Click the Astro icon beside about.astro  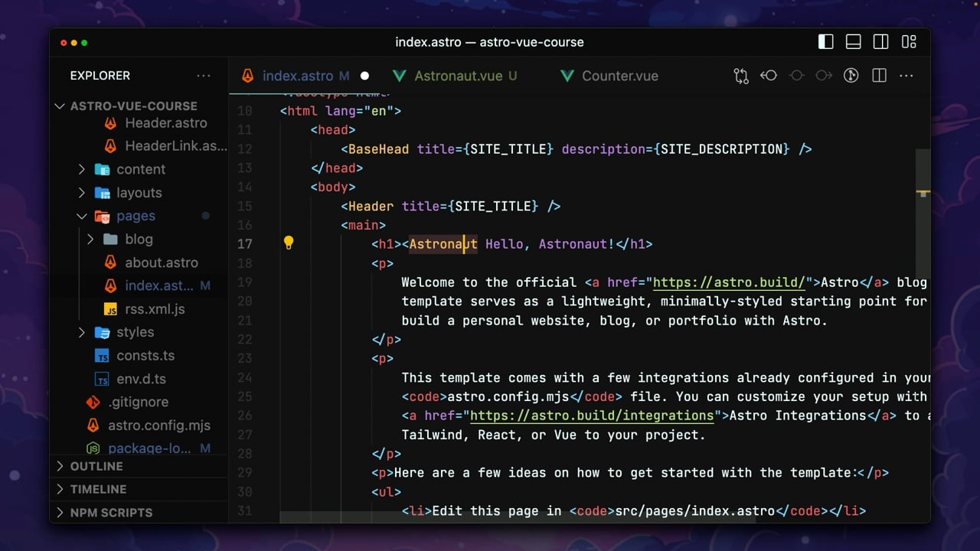111,262
